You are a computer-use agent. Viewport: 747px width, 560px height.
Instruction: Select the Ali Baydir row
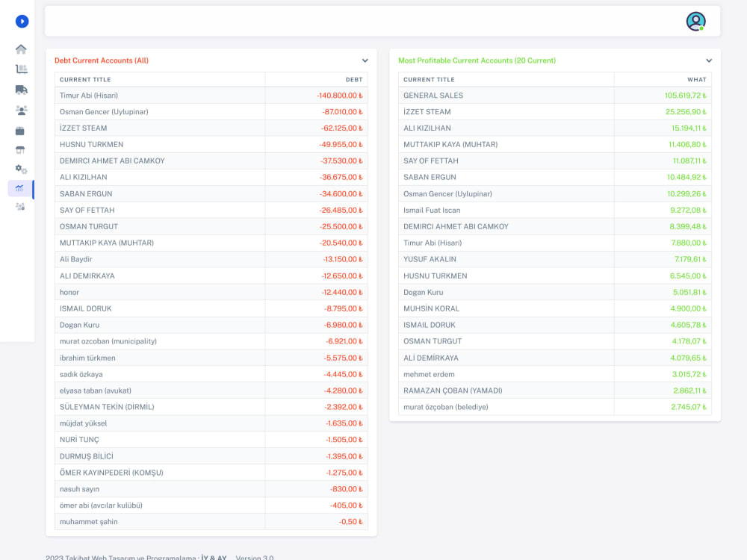(x=211, y=259)
